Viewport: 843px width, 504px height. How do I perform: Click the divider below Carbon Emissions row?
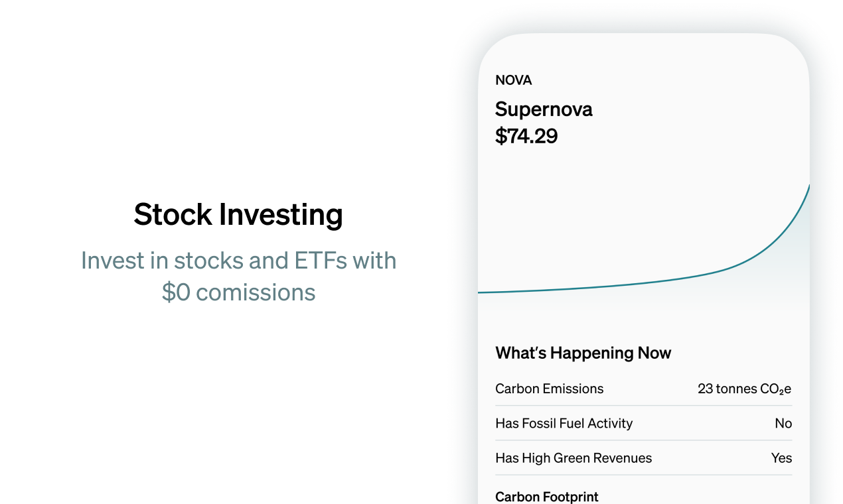(x=644, y=406)
